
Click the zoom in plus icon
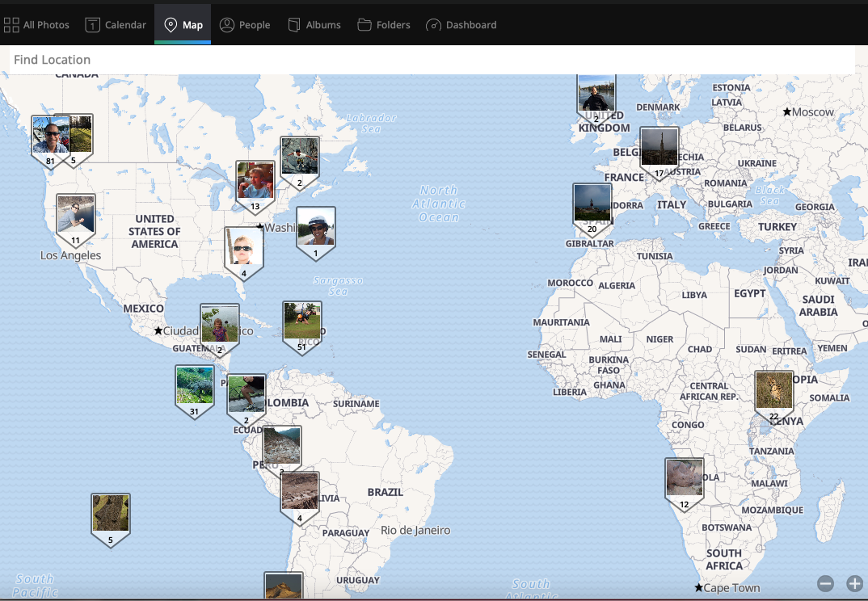point(854,583)
